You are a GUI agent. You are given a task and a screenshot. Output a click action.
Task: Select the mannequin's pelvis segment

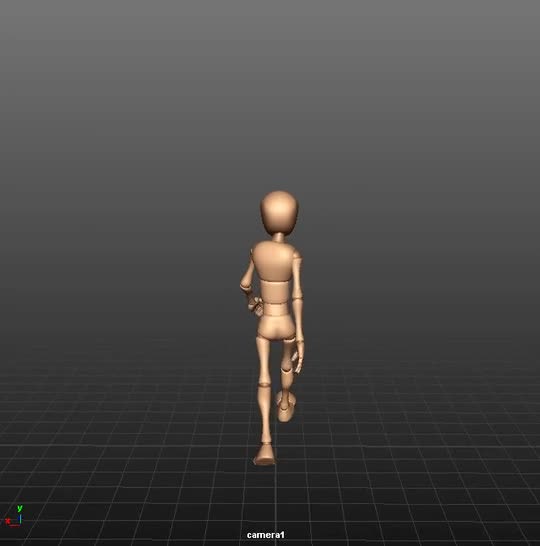pos(276,327)
